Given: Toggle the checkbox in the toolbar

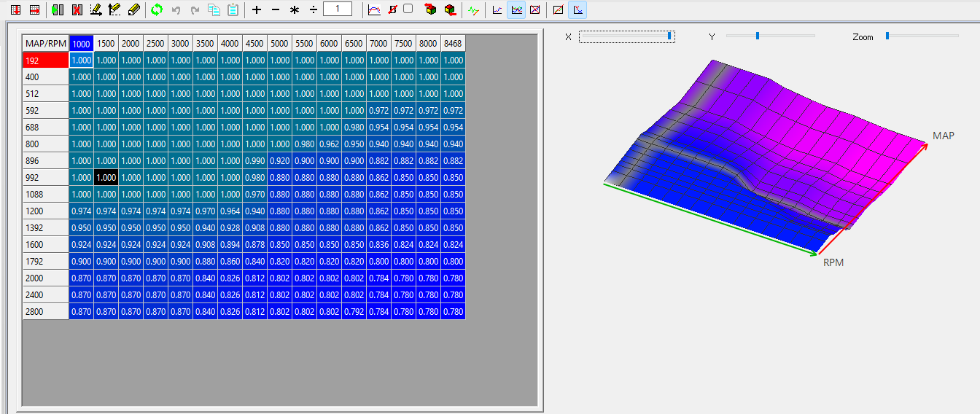Looking at the screenshot, I should (408, 9).
